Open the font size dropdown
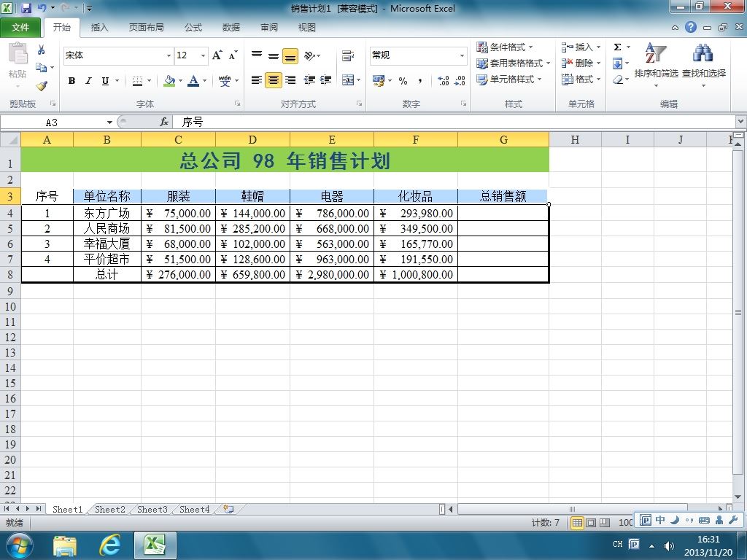Image resolution: width=747 pixels, height=560 pixels. [x=203, y=55]
